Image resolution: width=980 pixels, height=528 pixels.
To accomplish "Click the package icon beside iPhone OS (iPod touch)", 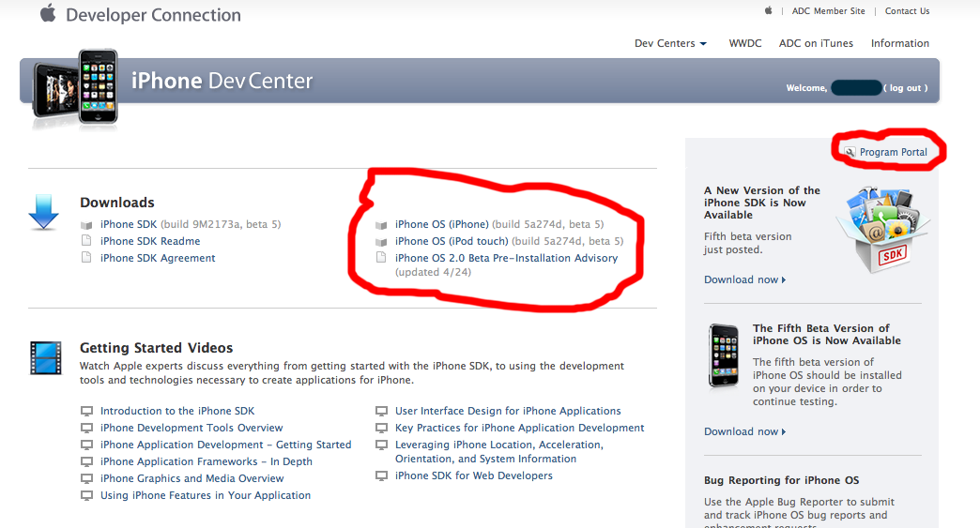I will pos(381,242).
